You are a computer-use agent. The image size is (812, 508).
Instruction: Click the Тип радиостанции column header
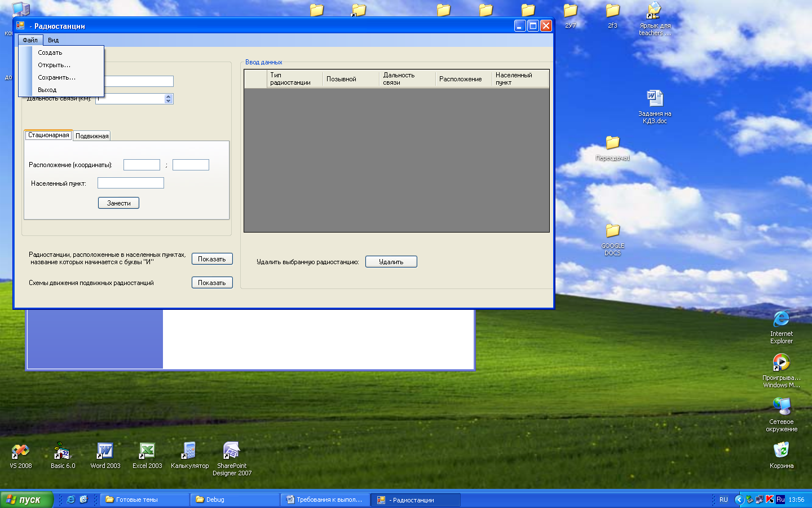tap(294, 79)
